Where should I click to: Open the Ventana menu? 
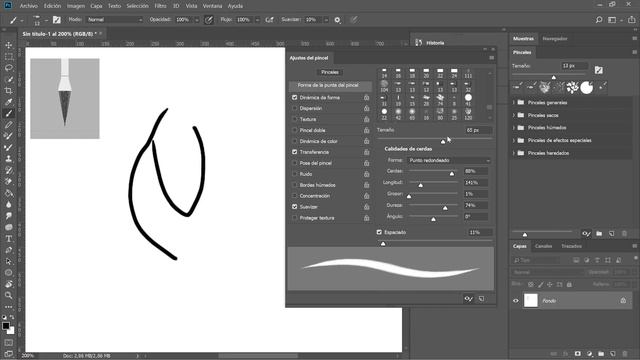point(212,6)
